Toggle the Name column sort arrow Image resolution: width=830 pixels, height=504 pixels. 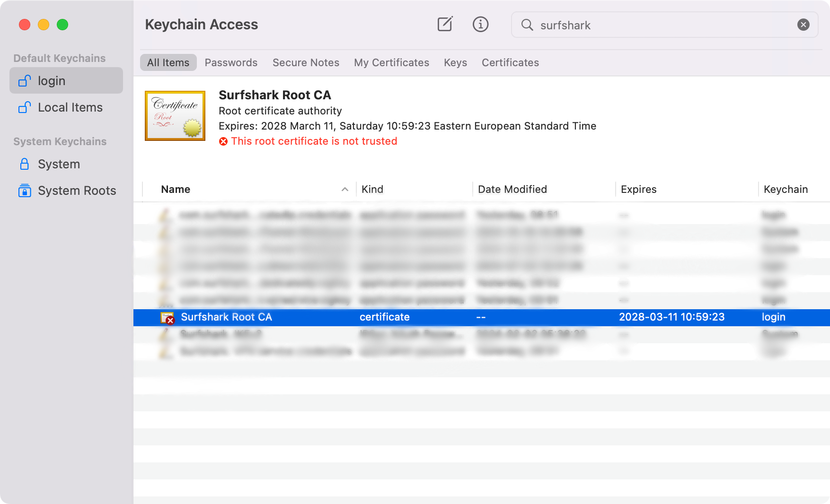coord(345,189)
